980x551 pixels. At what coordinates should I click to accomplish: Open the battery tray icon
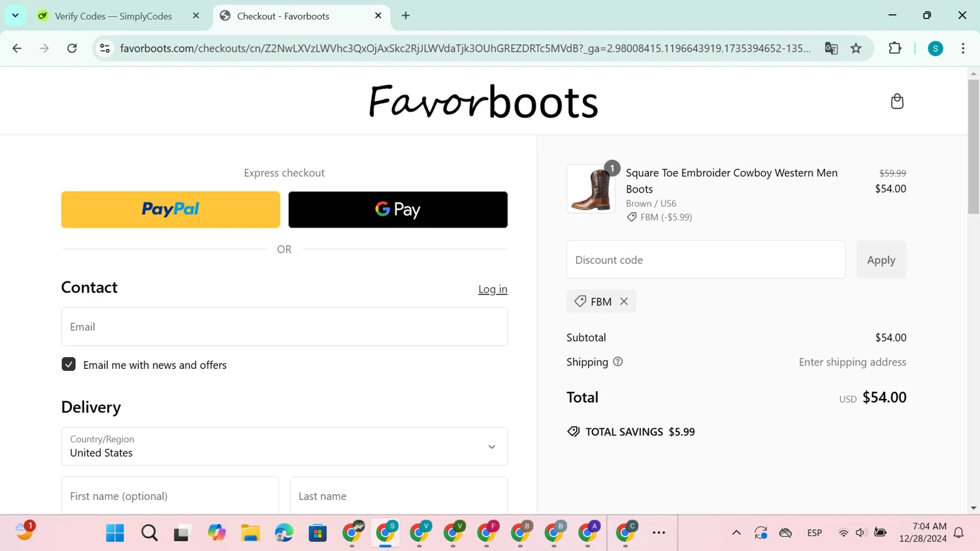pyautogui.click(x=880, y=533)
